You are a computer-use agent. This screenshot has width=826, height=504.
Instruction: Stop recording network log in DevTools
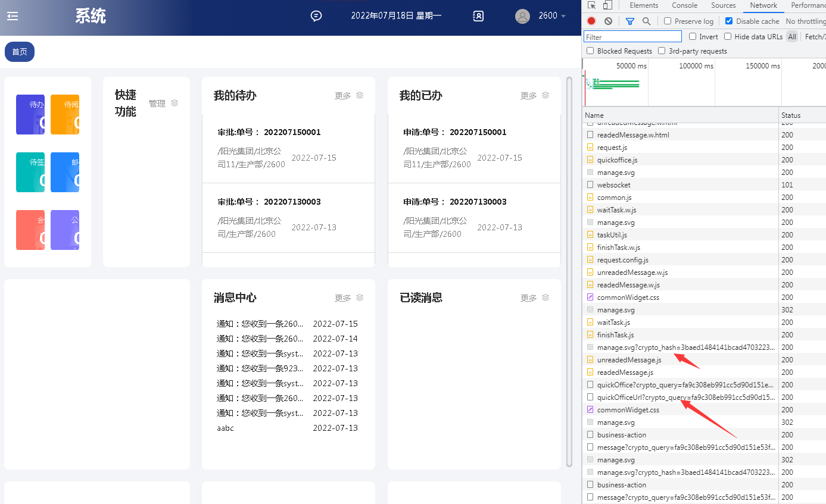point(591,21)
